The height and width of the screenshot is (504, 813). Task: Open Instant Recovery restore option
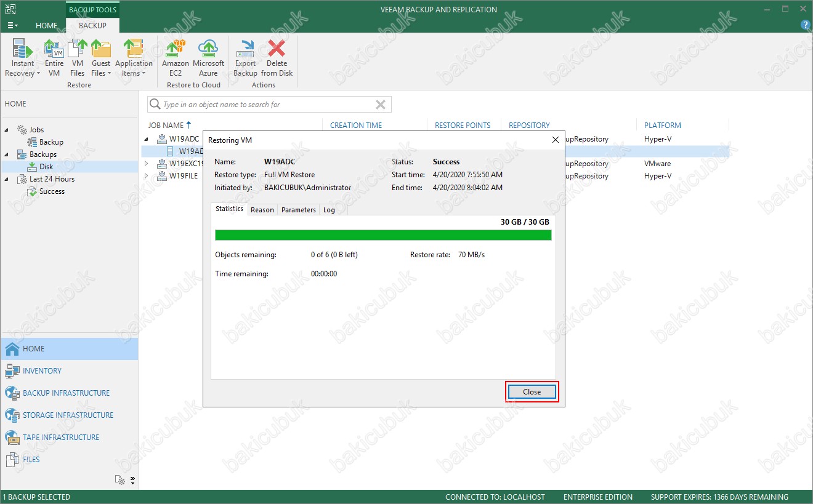click(23, 58)
